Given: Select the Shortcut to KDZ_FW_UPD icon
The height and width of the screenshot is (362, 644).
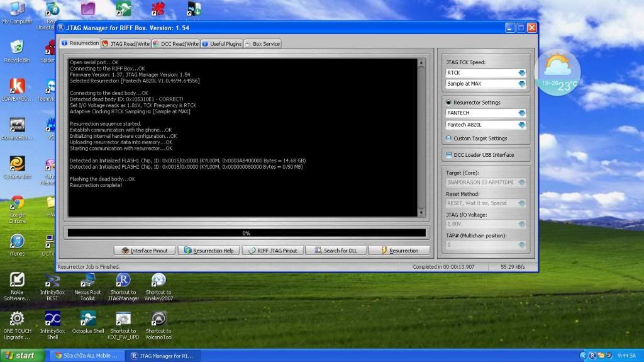Looking at the screenshot, I should (123, 325).
